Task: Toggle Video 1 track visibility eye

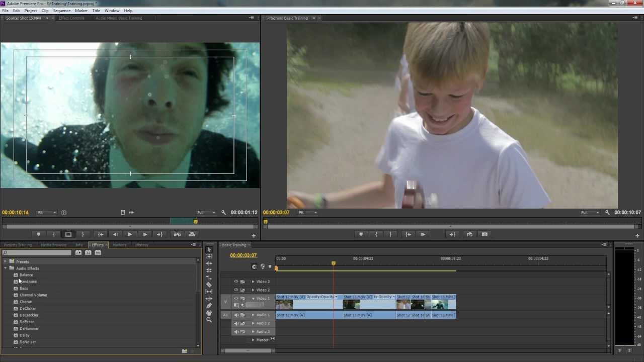Action: pos(236,298)
